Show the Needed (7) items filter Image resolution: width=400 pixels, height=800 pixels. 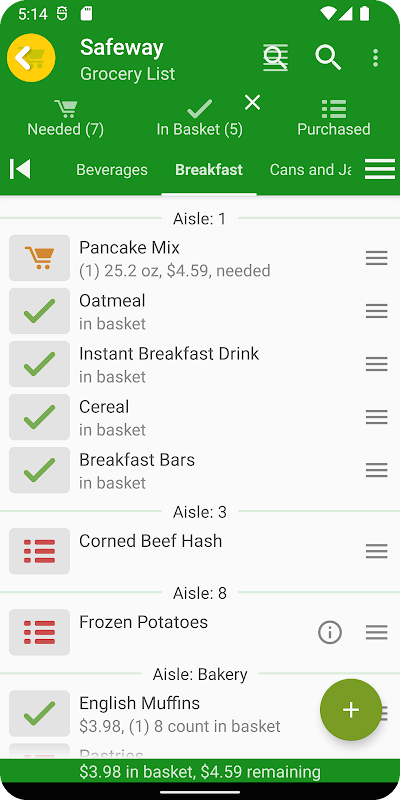pos(66,118)
